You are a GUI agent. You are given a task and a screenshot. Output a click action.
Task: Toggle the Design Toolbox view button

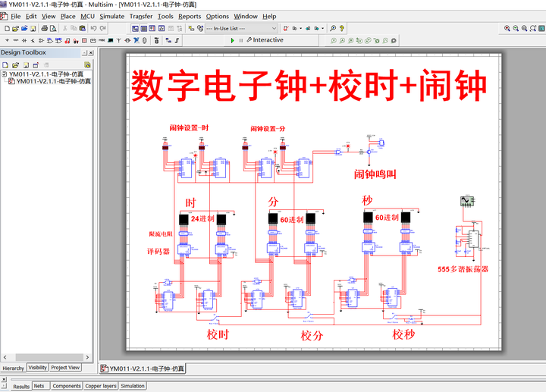[135, 29]
